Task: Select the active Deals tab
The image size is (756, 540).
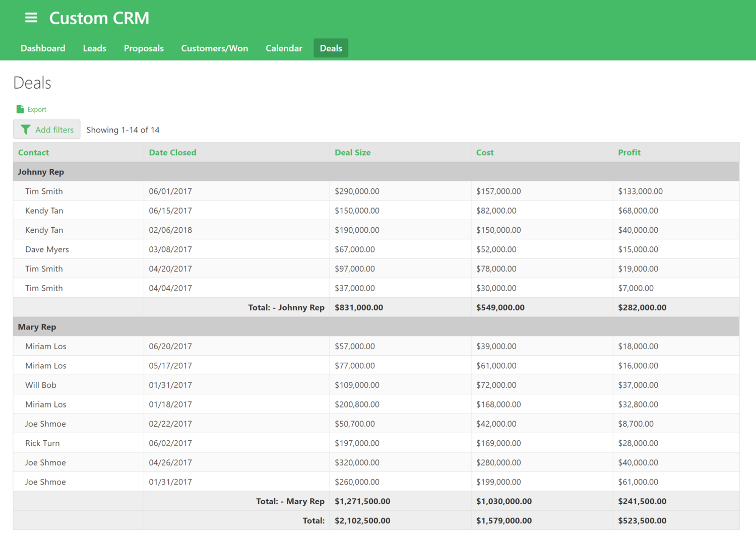Action: pos(331,48)
